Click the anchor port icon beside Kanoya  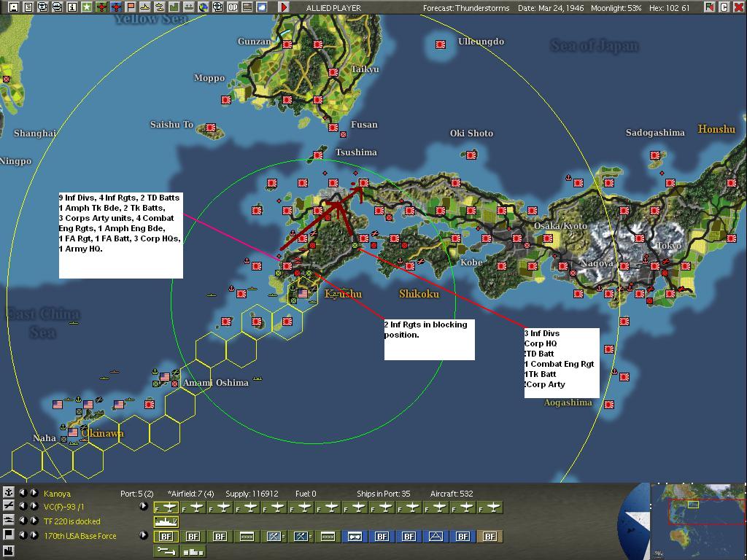point(8,492)
